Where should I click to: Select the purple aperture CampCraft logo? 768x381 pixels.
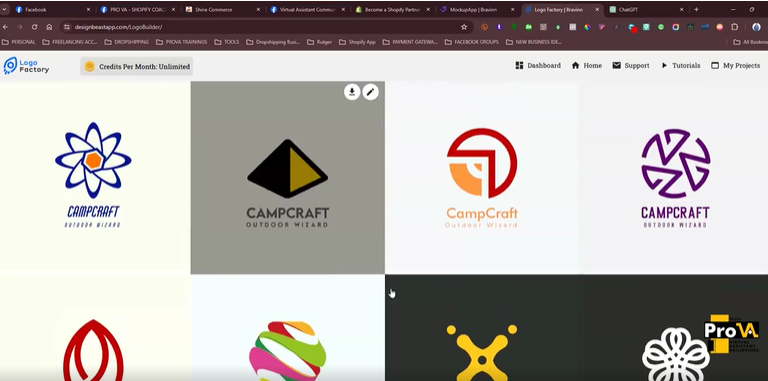[675, 177]
